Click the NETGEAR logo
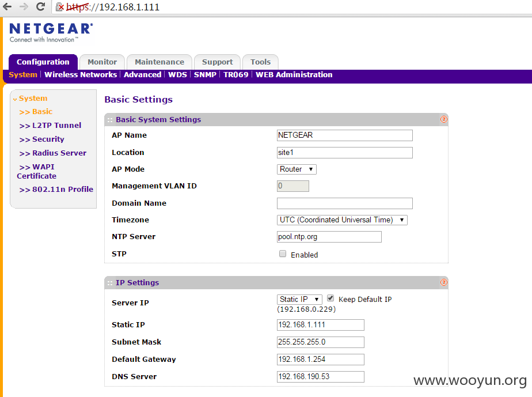Image resolution: width=532 pixels, height=397 pixels. [x=51, y=32]
